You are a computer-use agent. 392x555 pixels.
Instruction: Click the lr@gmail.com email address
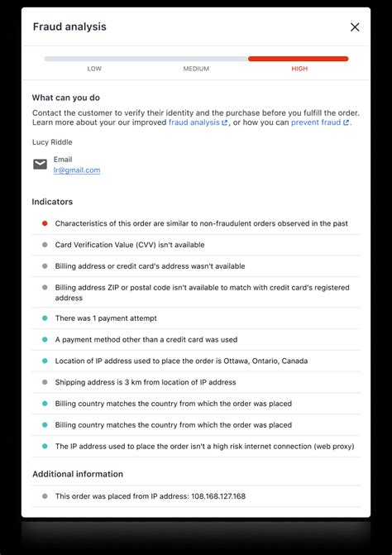coord(77,170)
